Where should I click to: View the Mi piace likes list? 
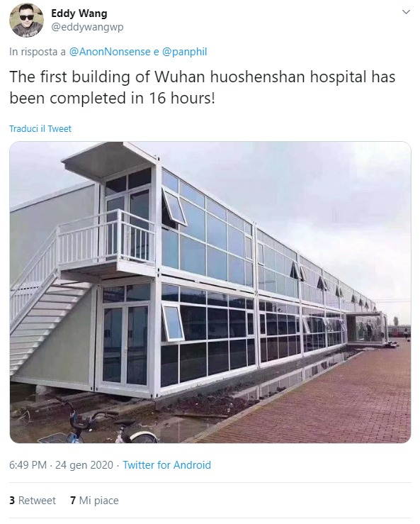coord(94,501)
